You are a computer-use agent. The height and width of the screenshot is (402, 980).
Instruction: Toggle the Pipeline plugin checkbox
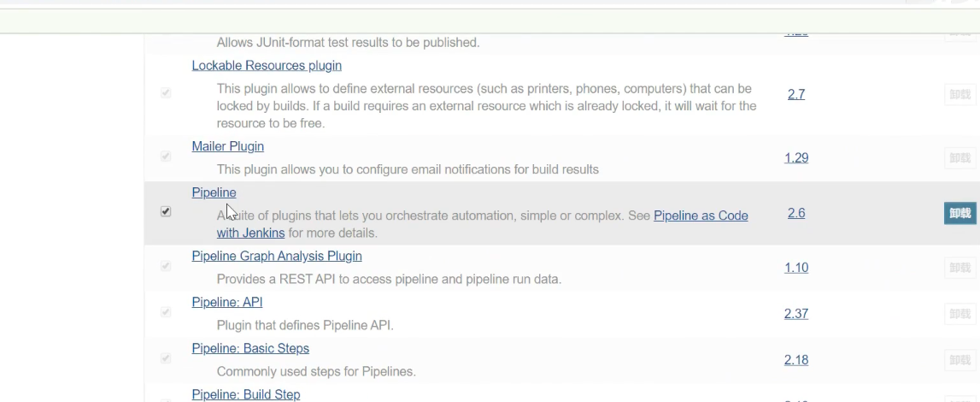point(166,211)
